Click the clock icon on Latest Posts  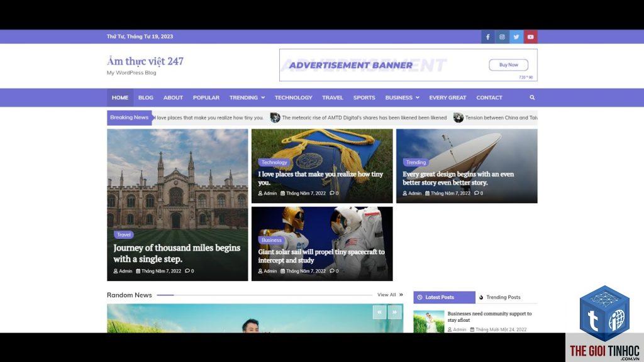[419, 297]
